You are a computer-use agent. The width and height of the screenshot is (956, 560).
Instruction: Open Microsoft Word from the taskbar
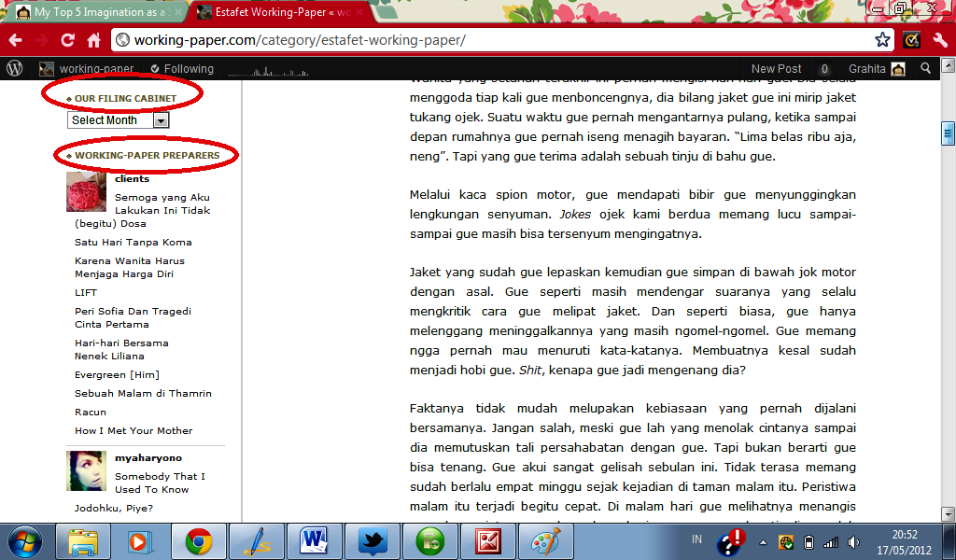(x=315, y=540)
